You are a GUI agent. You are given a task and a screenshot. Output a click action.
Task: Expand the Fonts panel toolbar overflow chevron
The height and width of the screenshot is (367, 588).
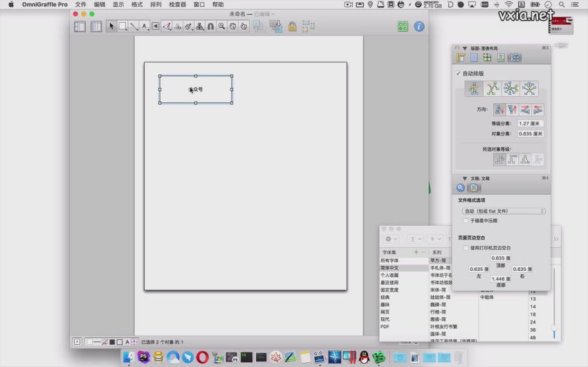pyautogui.click(x=555, y=239)
